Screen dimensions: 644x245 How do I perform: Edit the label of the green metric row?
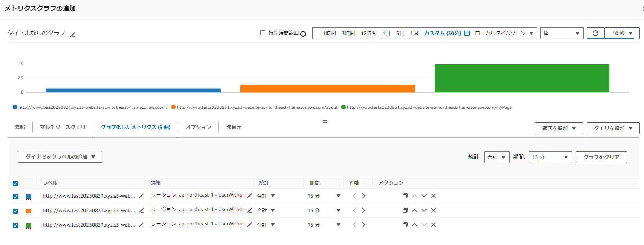pyautogui.click(x=141, y=225)
